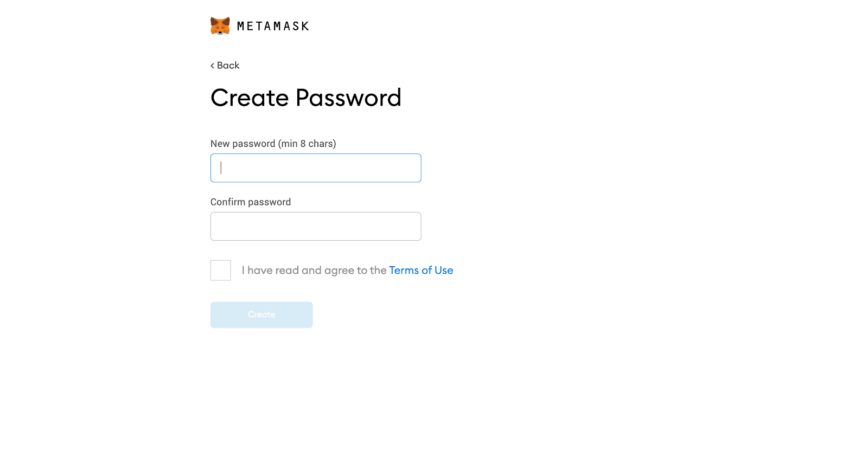The height and width of the screenshot is (457, 868).
Task: Click the word 'Password' in the heading
Action: pyautogui.click(x=348, y=98)
